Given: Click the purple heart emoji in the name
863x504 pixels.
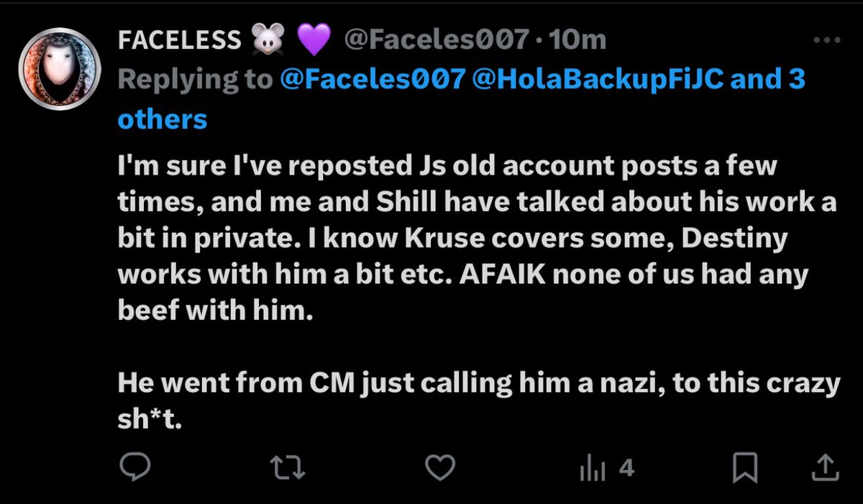Looking at the screenshot, I should tap(312, 41).
